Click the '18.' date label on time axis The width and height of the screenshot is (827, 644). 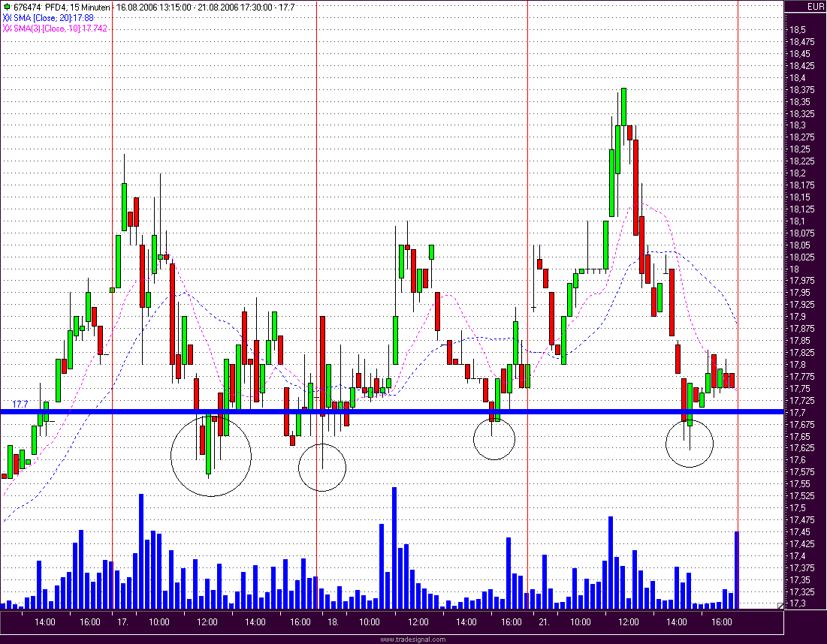[x=333, y=622]
